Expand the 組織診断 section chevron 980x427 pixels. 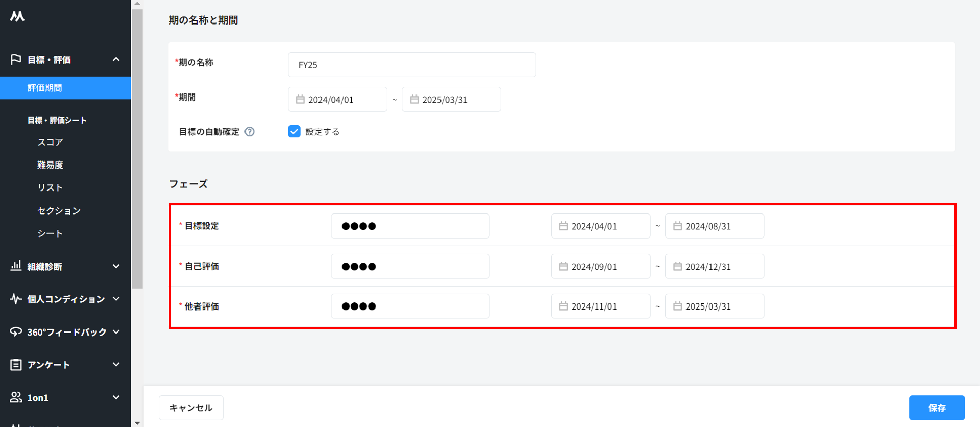click(116, 266)
